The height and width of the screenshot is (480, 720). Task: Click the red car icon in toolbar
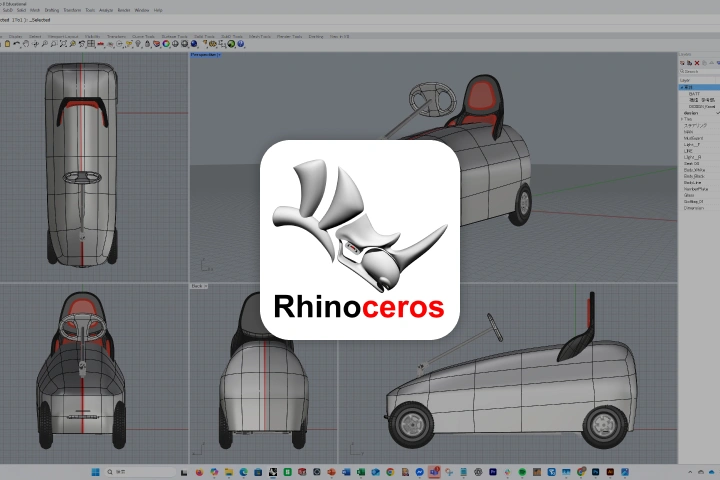100,44
